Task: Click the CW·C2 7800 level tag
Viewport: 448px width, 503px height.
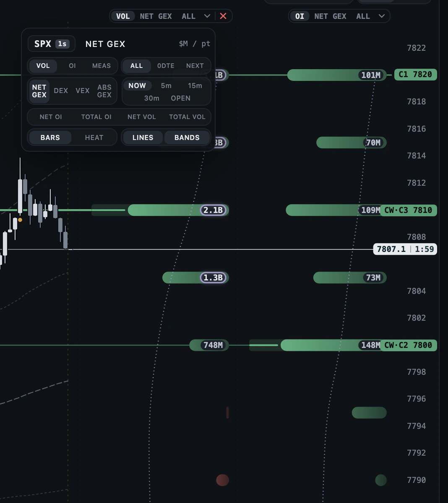Action: 408,345
